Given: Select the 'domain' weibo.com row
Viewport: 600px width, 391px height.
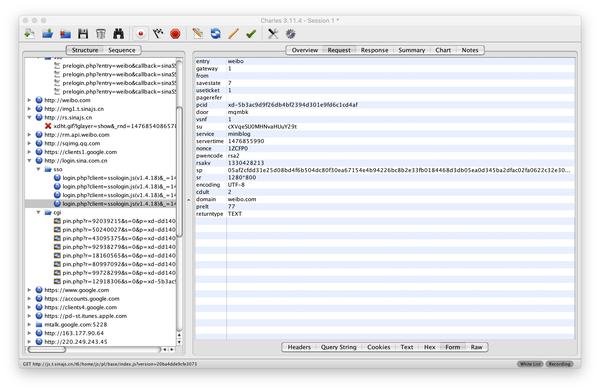Looking at the screenshot, I should click(x=385, y=199).
